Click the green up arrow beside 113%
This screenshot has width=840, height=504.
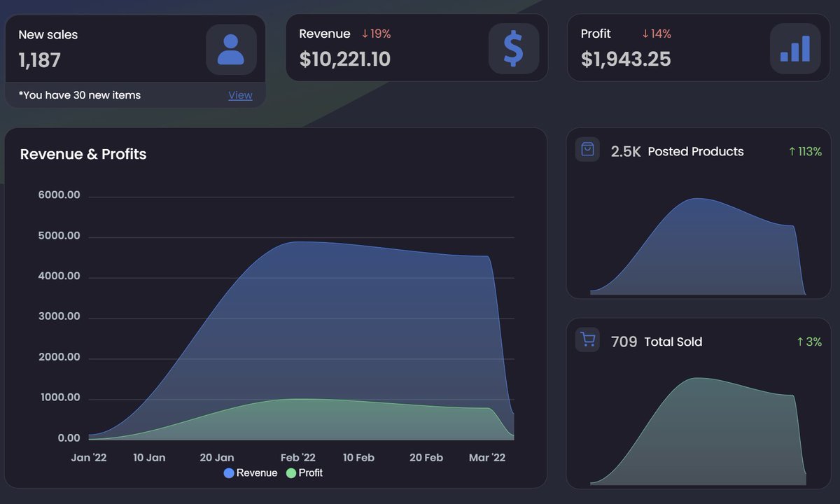tap(791, 150)
